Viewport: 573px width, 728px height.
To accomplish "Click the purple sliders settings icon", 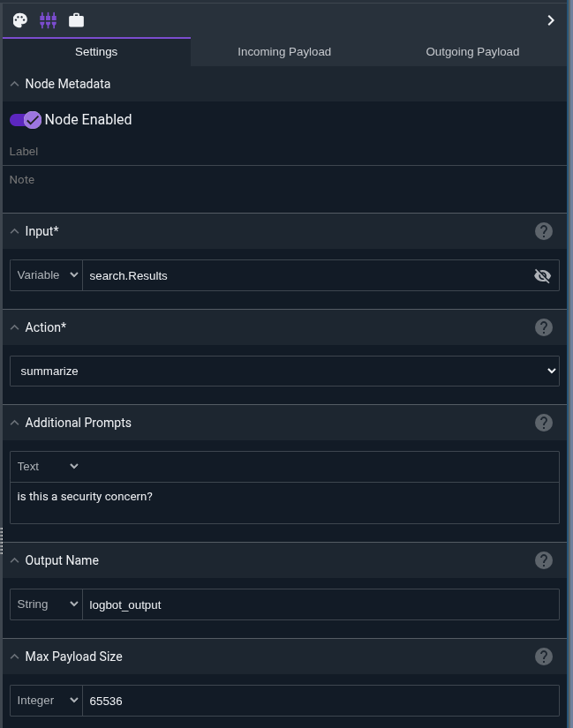I will [48, 19].
